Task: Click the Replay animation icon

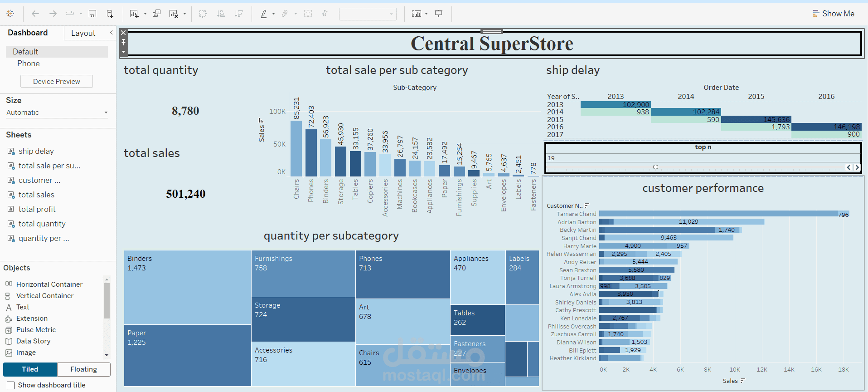Action: 70,14
